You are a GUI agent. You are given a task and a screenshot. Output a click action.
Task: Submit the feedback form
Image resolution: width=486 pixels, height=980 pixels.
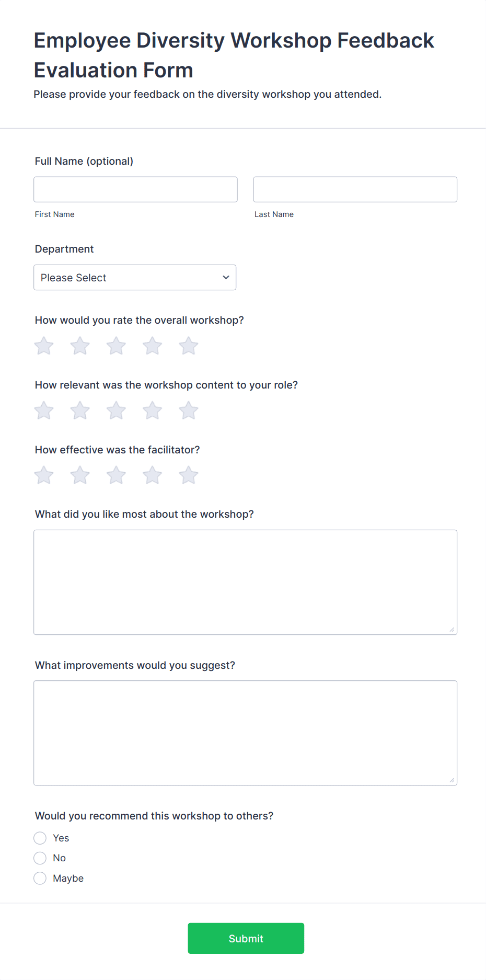tap(246, 938)
